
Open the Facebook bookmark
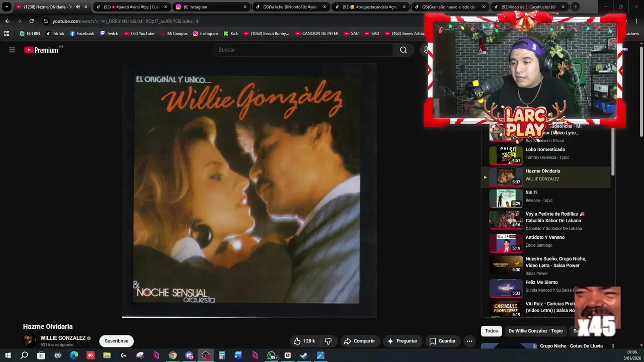82,34
